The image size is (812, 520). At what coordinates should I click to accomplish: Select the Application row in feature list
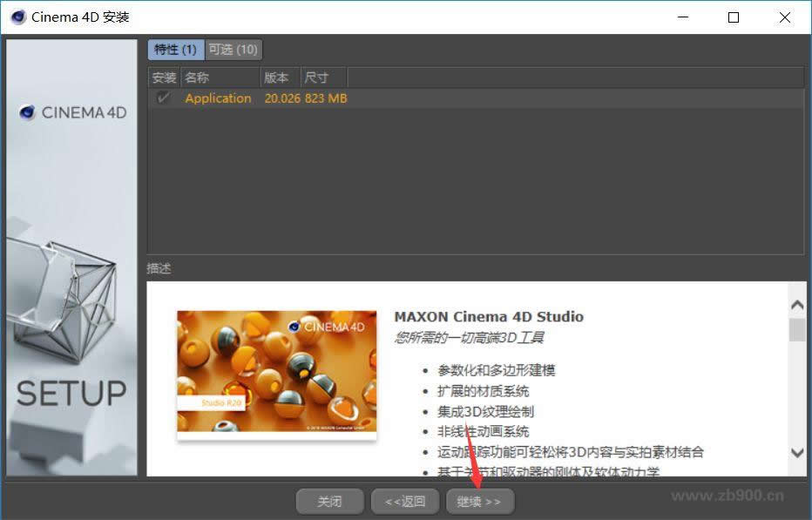pyautogui.click(x=218, y=98)
